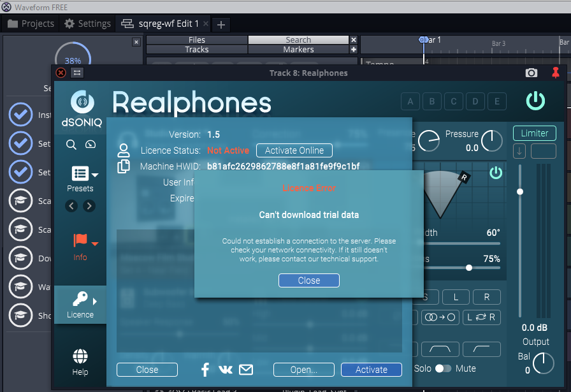Toggle the second checked Set item checkmark
The width and height of the screenshot is (571, 392).
coord(21,171)
